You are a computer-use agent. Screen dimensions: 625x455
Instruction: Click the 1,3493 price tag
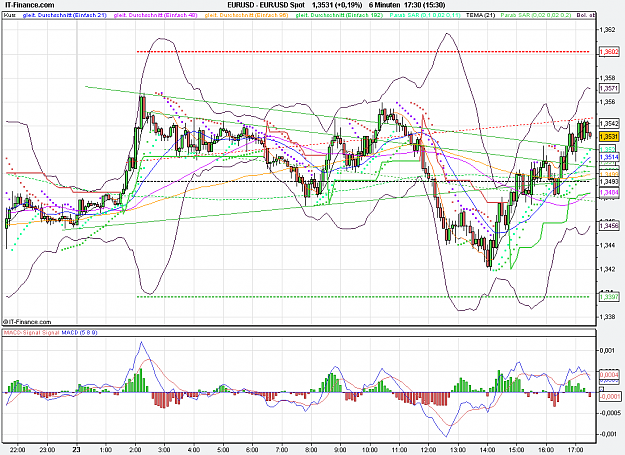pyautogui.click(x=609, y=182)
